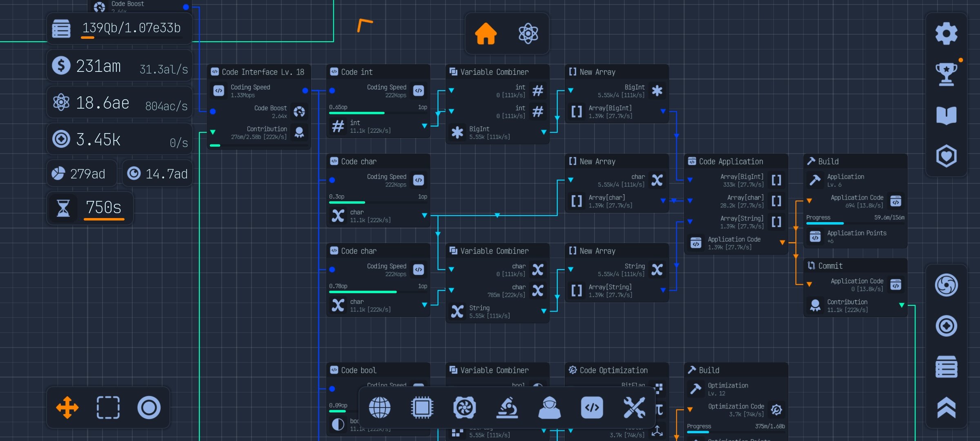Switch to the globe tab in the bottom toolbar
980x441 pixels.
click(379, 408)
